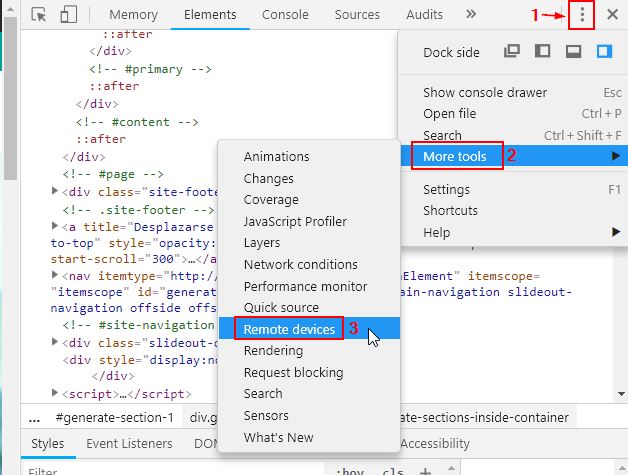Viewport: 628px width, 475px height.
Task: Open the Layers tool
Action: (309, 243)
